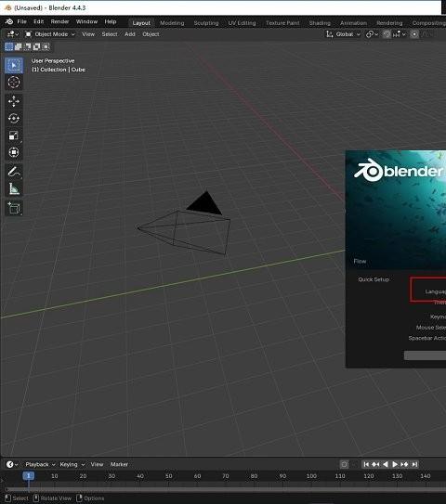The image size is (446, 504).
Task: Open the Global transform orientation dropdown
Action: (344, 34)
